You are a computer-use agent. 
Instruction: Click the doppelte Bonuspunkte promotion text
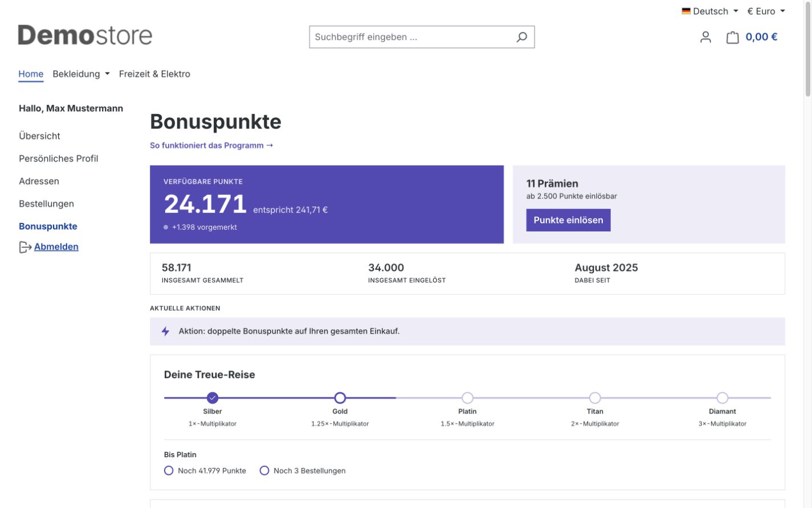289,331
